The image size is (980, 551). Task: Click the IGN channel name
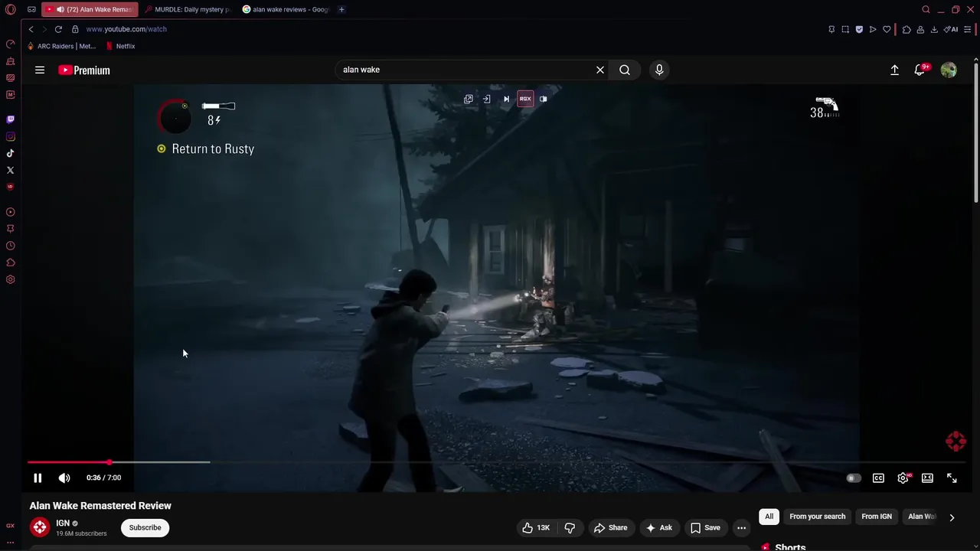[x=63, y=523]
